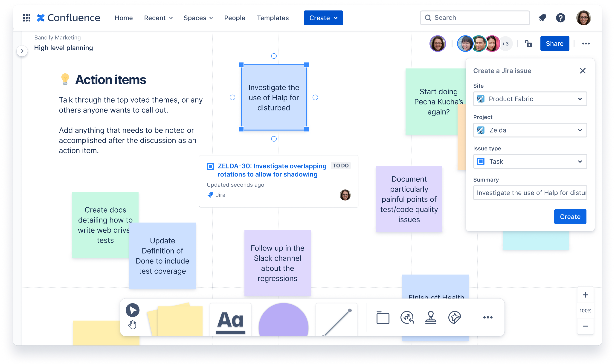This screenshot has height=364, width=615.
Task: Open the Templates menu item
Action: point(273,18)
